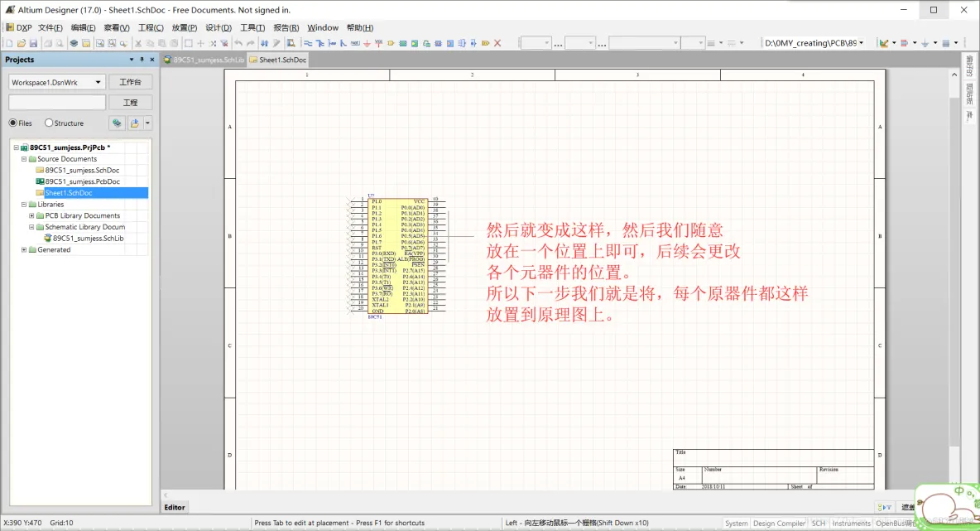The width and height of the screenshot is (980, 531).
Task: Select 89C51_sumjess.SchDoc in the project tree
Action: (x=82, y=170)
